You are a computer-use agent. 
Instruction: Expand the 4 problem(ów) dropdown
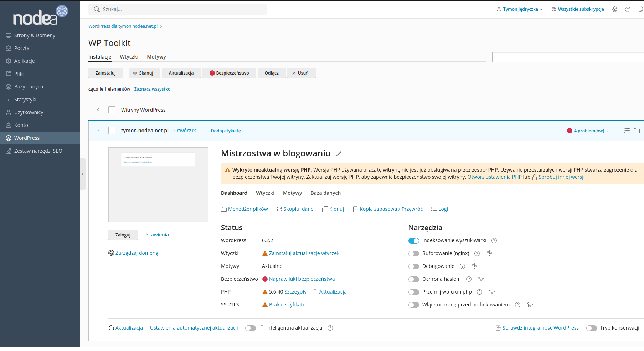click(589, 131)
